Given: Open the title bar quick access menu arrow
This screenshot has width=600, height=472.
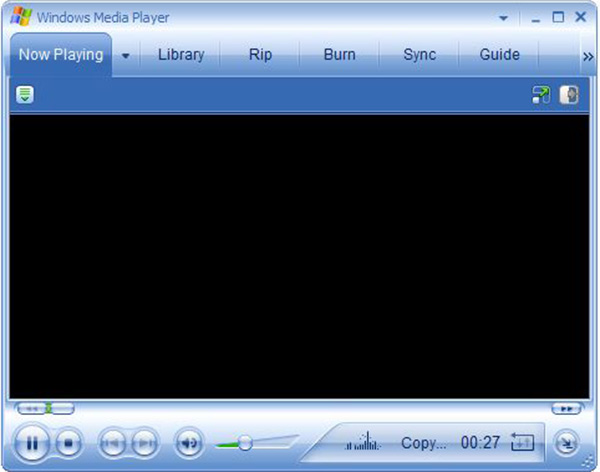Looking at the screenshot, I should (x=504, y=18).
